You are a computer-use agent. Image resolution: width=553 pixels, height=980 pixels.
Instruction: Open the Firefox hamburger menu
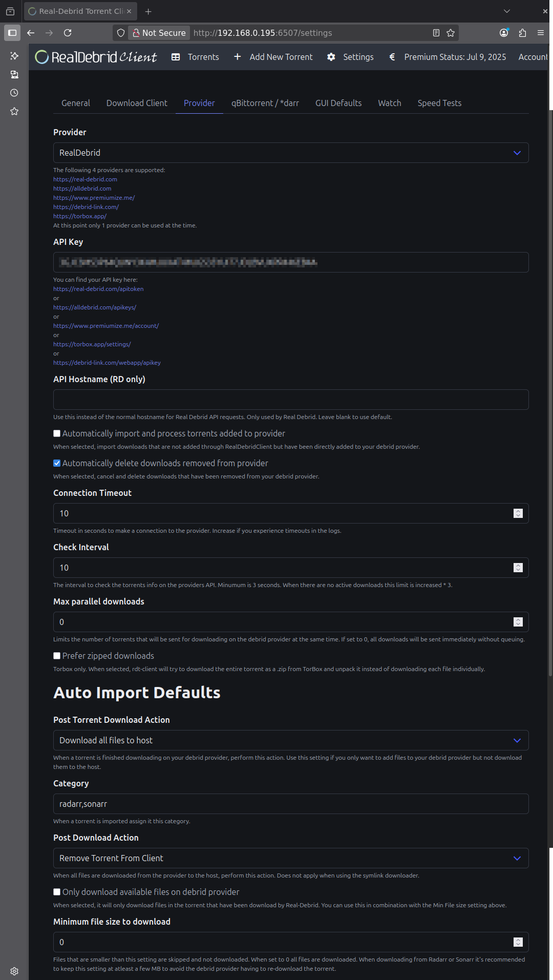click(541, 33)
